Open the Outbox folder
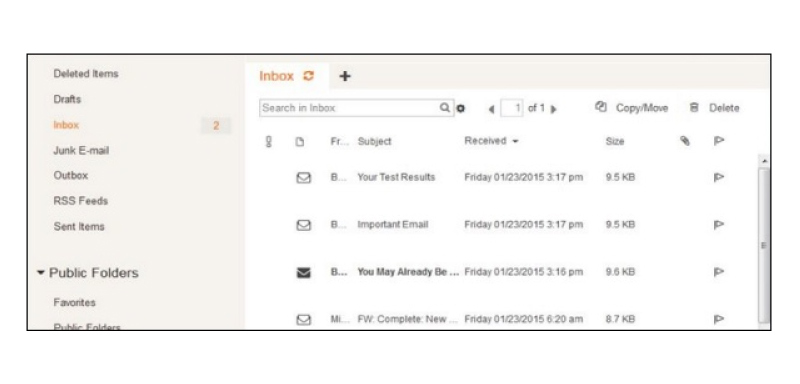The height and width of the screenshot is (384, 800). (71, 175)
